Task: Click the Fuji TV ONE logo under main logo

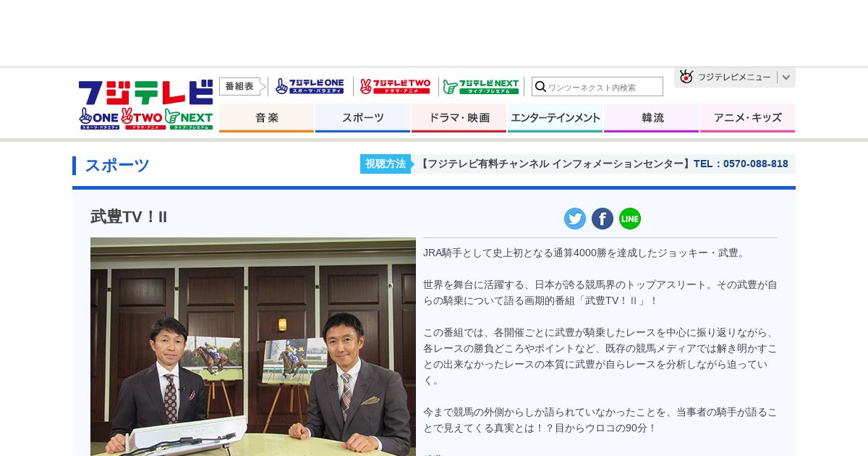Action: (x=99, y=119)
